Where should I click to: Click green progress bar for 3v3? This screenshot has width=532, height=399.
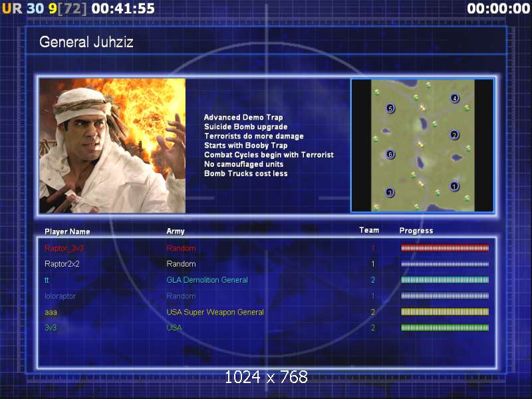445,328
